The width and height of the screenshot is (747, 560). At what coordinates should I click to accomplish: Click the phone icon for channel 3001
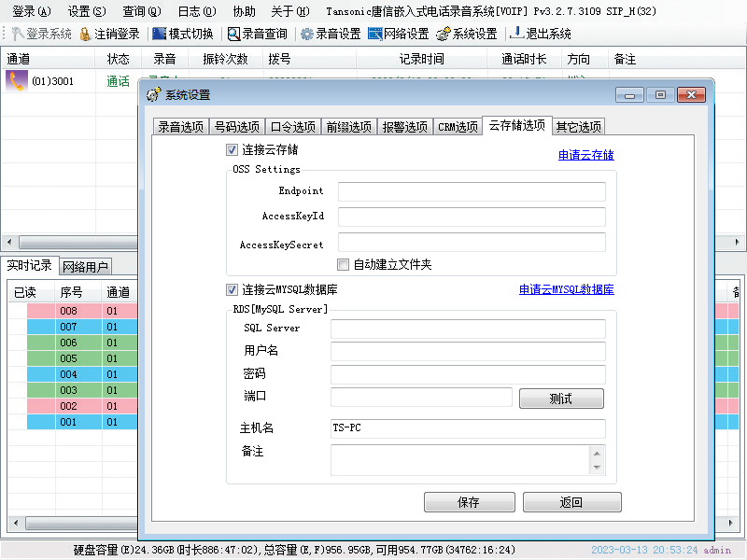pyautogui.click(x=17, y=81)
